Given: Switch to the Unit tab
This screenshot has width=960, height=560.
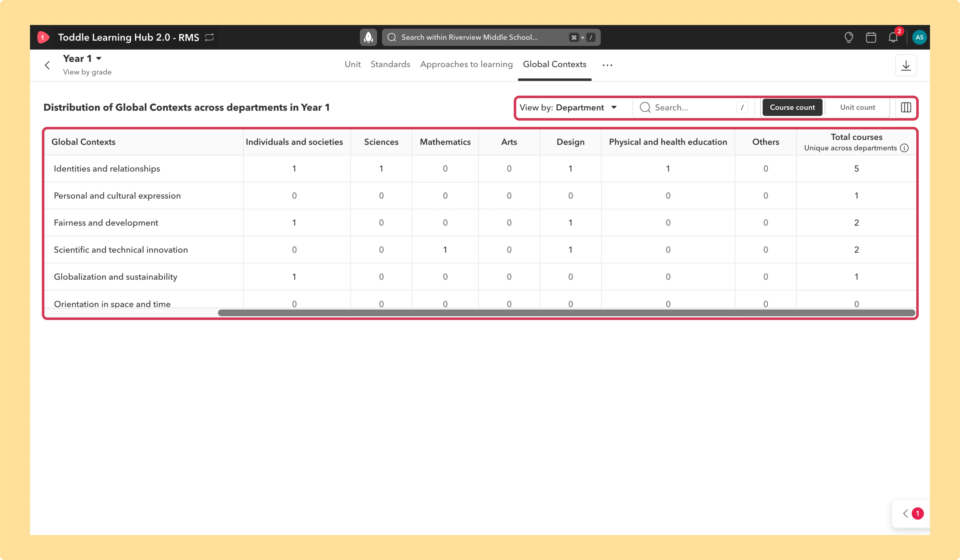Looking at the screenshot, I should coord(353,64).
